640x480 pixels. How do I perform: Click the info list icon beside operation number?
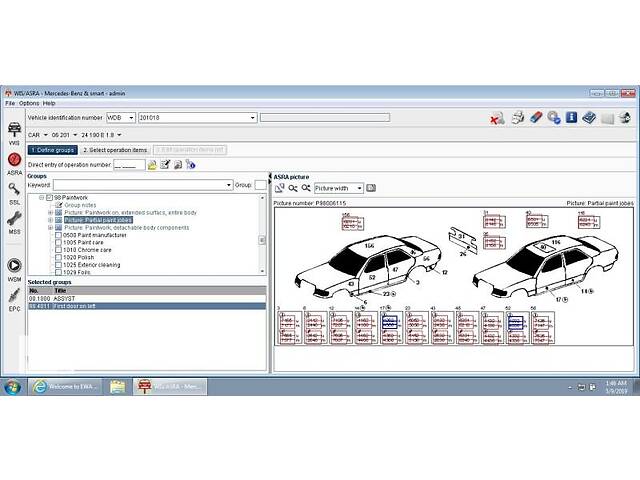(x=190, y=164)
